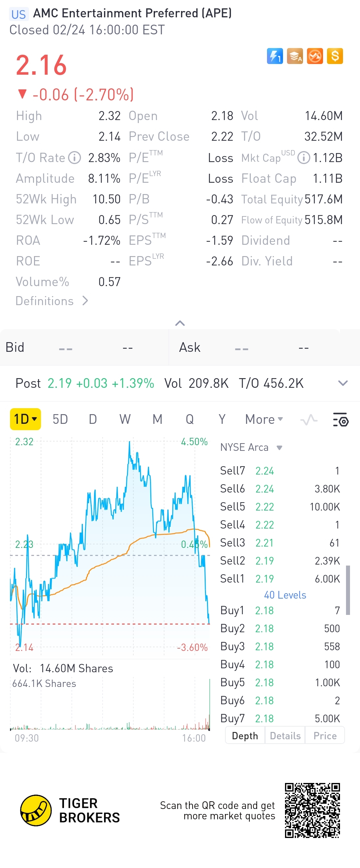The height and width of the screenshot is (868, 360).
Task: Tap the gold stacked coins badge icon
Action: [x=295, y=56]
